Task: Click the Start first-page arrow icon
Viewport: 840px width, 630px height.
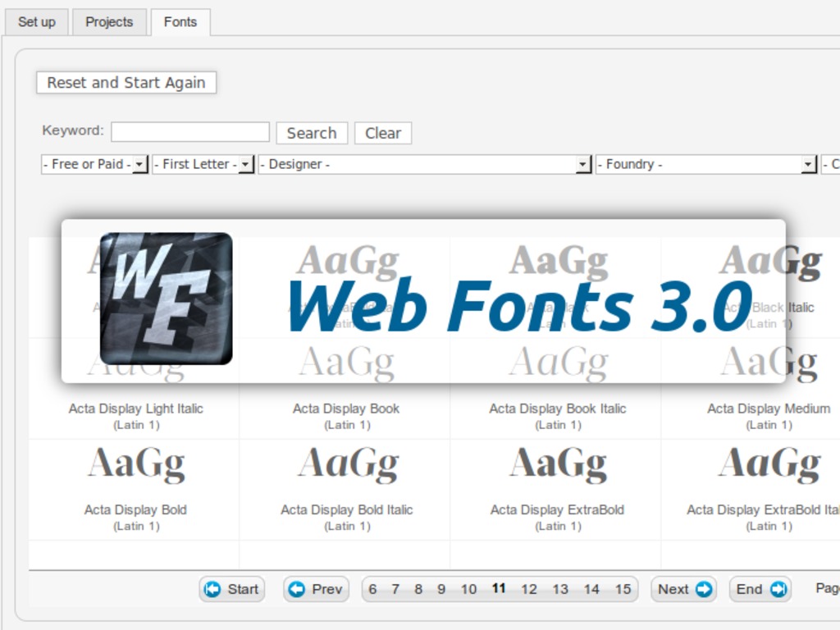Action: point(212,589)
